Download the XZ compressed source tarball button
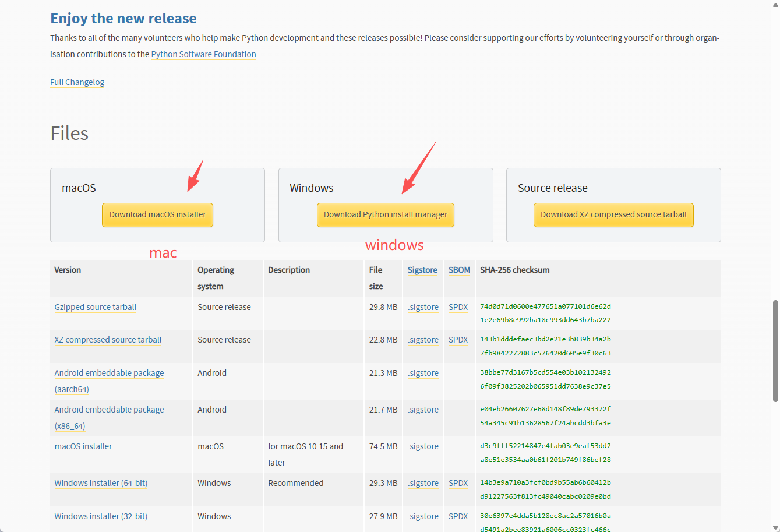The image size is (780, 532). 613,215
